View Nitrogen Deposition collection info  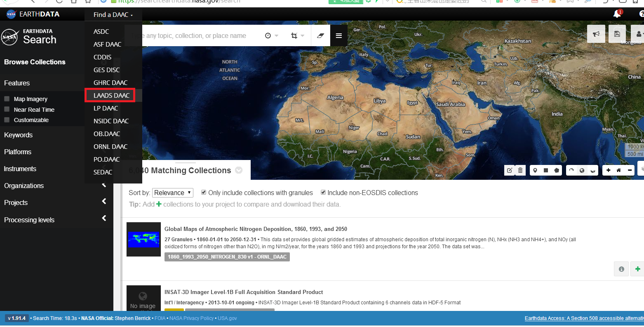point(621,269)
